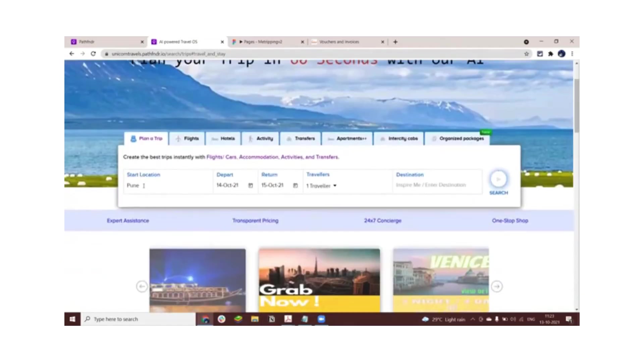This screenshot has height=362, width=644.
Task: Open the browser extensions puzzle icon
Action: pos(550,54)
